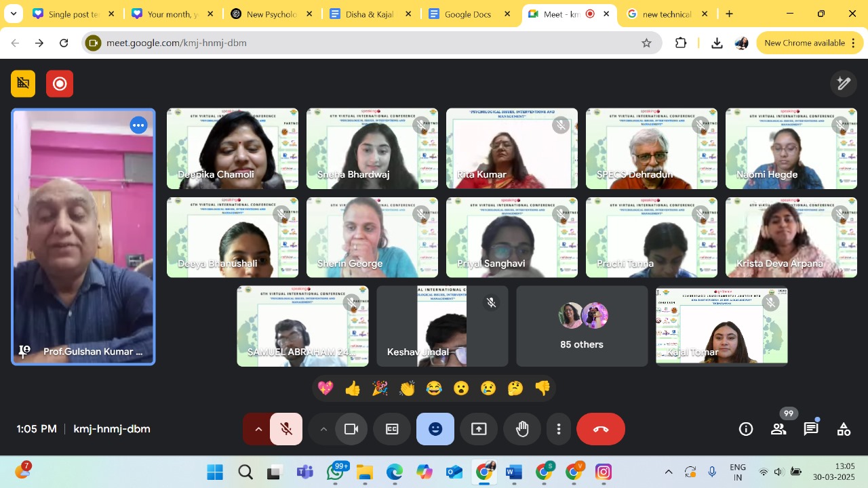Open meeting details info icon
The image size is (868, 488).
[x=746, y=429]
